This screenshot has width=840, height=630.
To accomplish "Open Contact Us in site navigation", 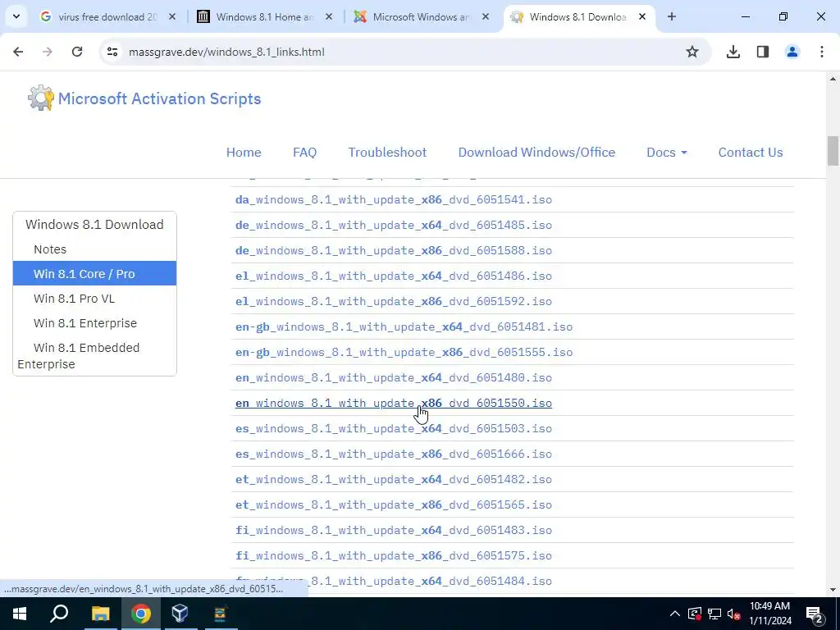I will pos(751,152).
